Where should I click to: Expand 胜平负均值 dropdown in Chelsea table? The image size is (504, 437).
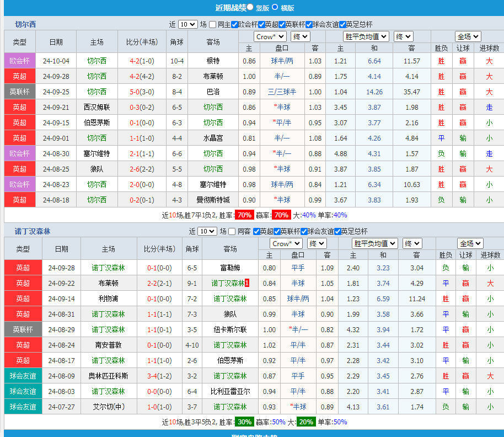(x=366, y=36)
